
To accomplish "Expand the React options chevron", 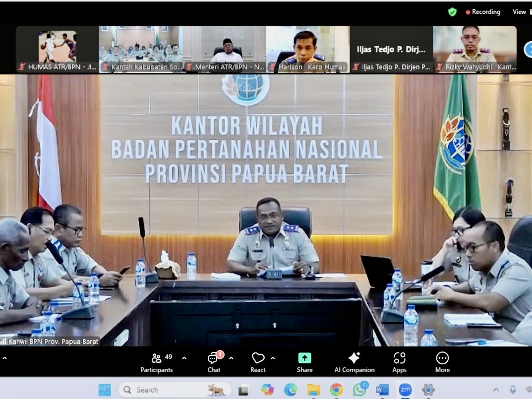I will point(273,357).
